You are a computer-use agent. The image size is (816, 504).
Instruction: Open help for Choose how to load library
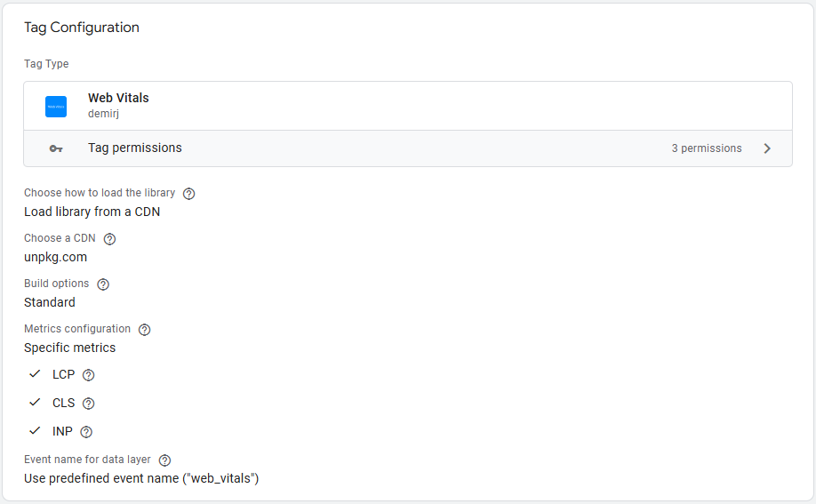(x=188, y=194)
